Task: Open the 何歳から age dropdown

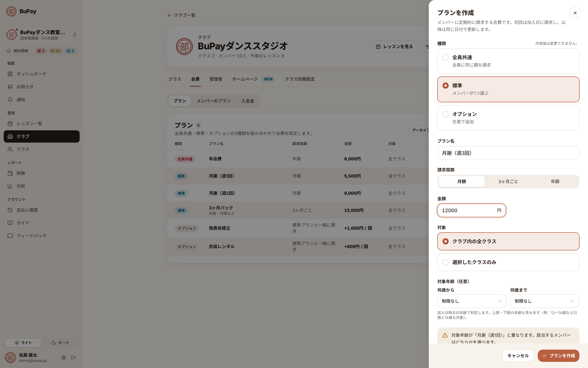Action: point(472,301)
